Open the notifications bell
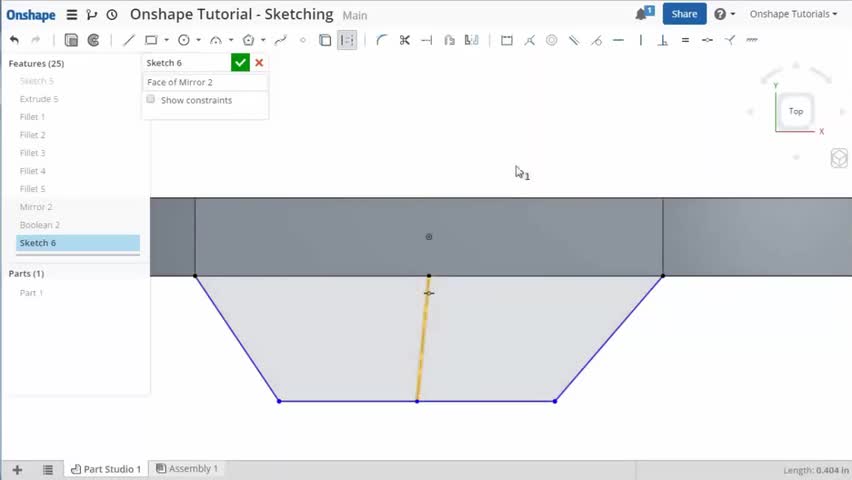This screenshot has width=852, height=480. click(x=644, y=14)
